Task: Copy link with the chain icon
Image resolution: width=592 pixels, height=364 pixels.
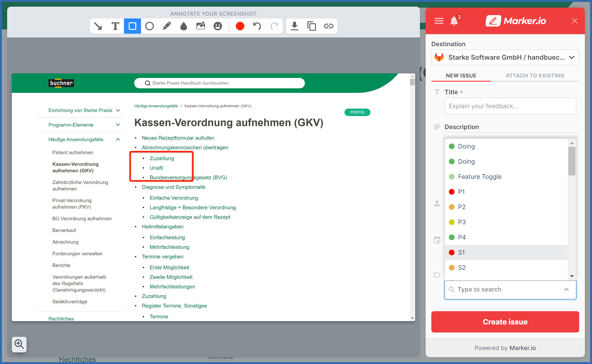Action: pyautogui.click(x=328, y=26)
